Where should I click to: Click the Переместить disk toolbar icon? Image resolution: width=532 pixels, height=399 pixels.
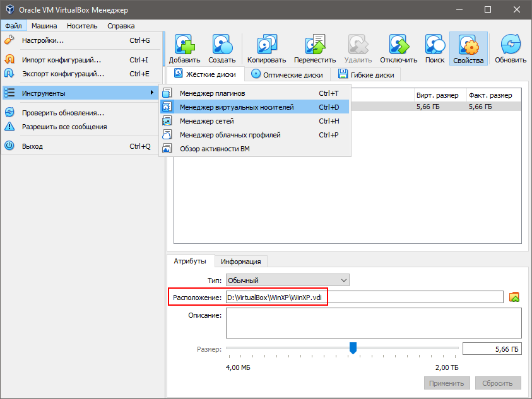[x=315, y=44]
